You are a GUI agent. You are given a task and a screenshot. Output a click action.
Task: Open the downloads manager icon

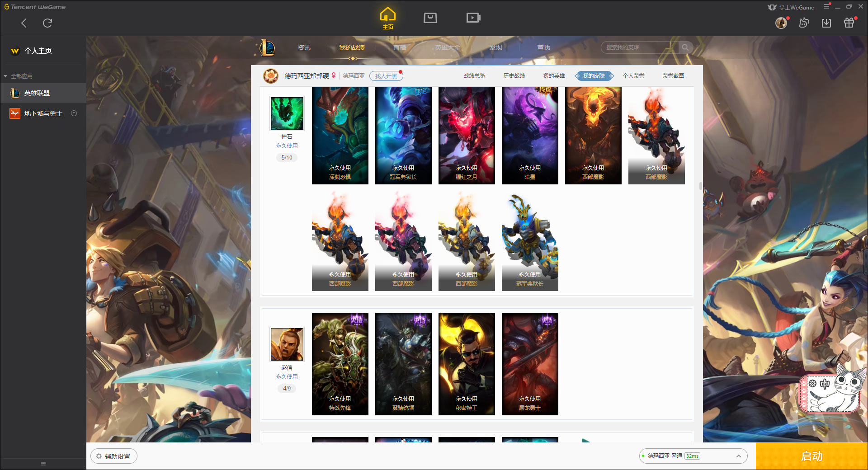tap(826, 23)
